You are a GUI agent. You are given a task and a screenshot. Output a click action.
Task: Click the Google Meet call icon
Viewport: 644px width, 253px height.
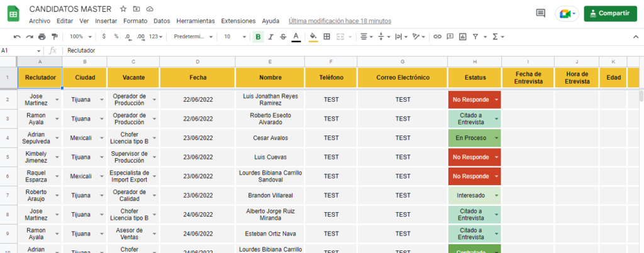pyautogui.click(x=567, y=14)
